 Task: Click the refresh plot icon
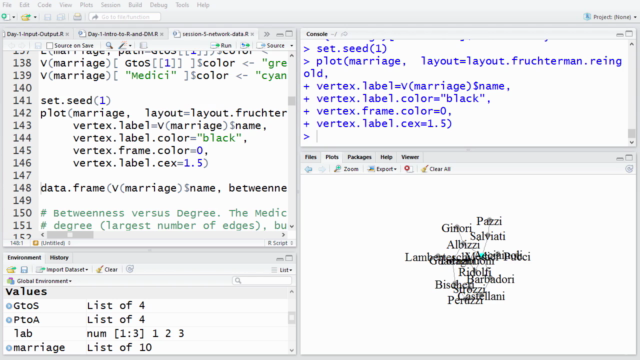coord(629,169)
